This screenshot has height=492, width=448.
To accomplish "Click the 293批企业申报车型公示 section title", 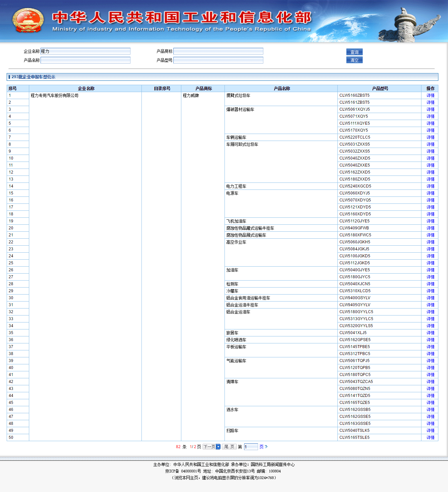I will point(34,77).
